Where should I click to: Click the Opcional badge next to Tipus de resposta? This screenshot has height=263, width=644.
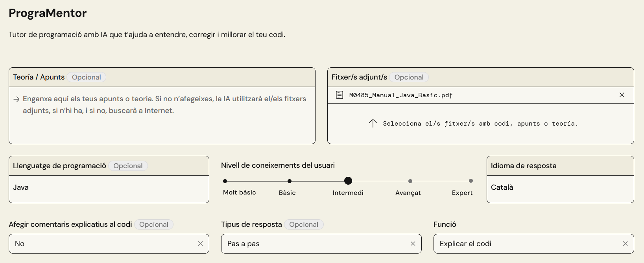pos(304,224)
